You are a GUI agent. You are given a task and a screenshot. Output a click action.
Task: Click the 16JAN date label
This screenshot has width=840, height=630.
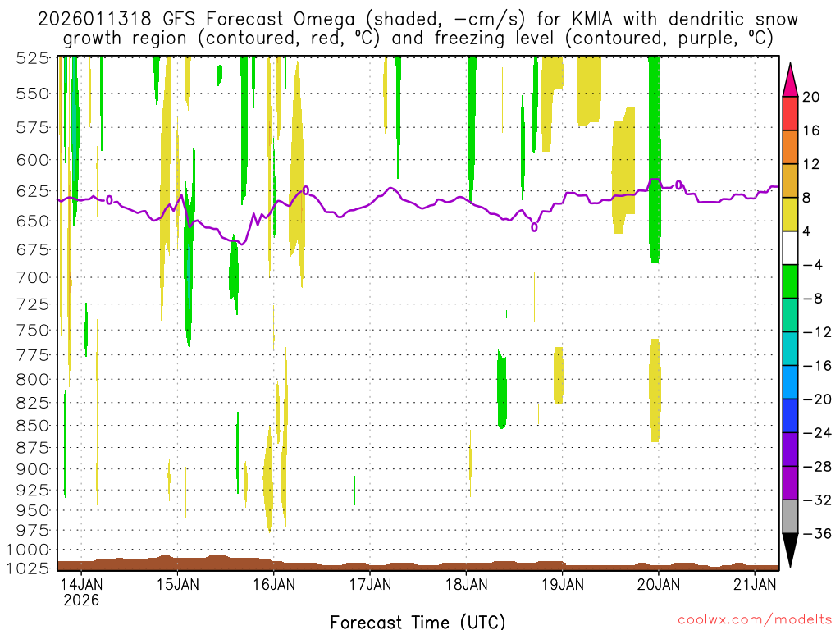pos(274,584)
